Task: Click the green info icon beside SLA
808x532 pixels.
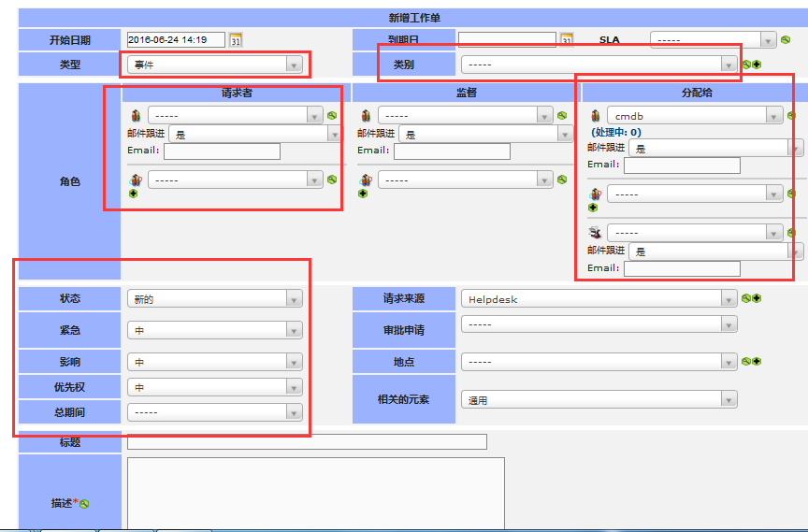Action: click(786, 40)
